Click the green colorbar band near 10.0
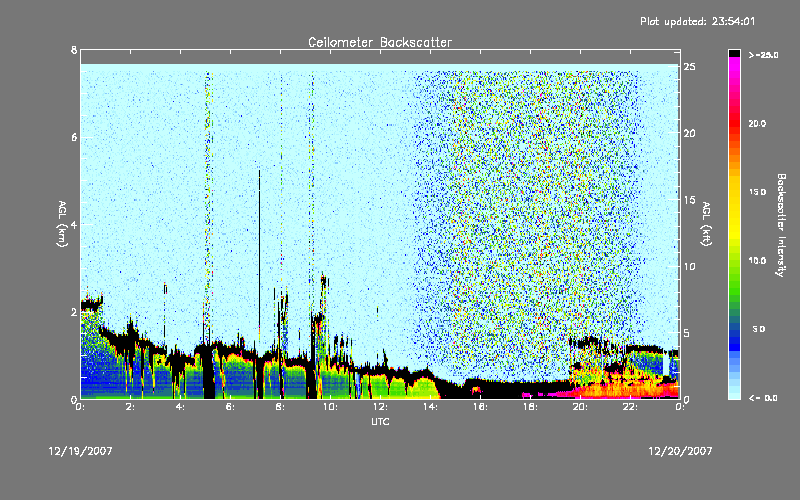The width and height of the screenshot is (800, 500). point(734,261)
